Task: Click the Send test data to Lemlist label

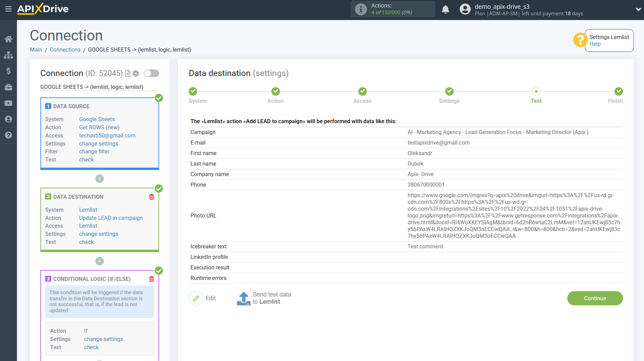Action: (272, 298)
